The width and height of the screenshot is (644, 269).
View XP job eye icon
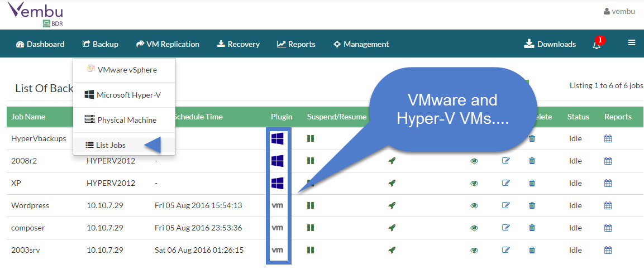pos(474,183)
